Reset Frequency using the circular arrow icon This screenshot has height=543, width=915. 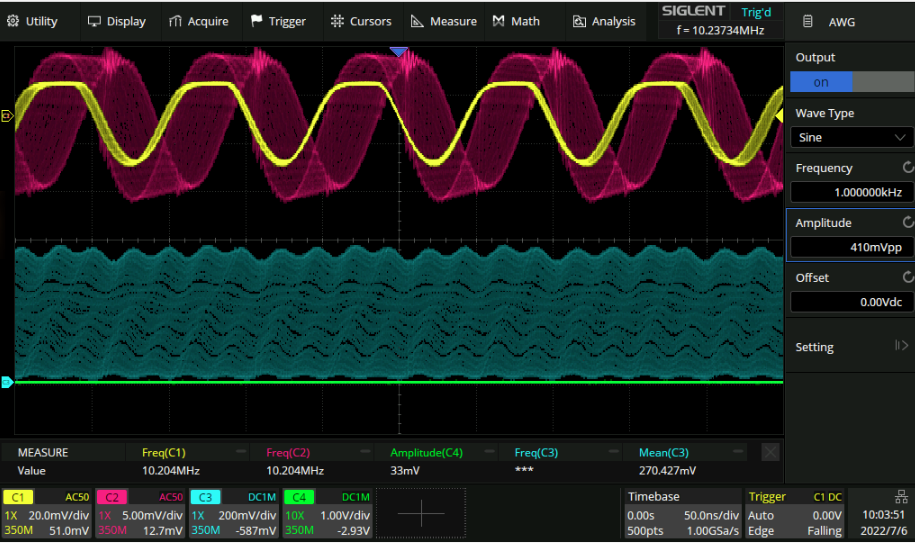coord(907,168)
